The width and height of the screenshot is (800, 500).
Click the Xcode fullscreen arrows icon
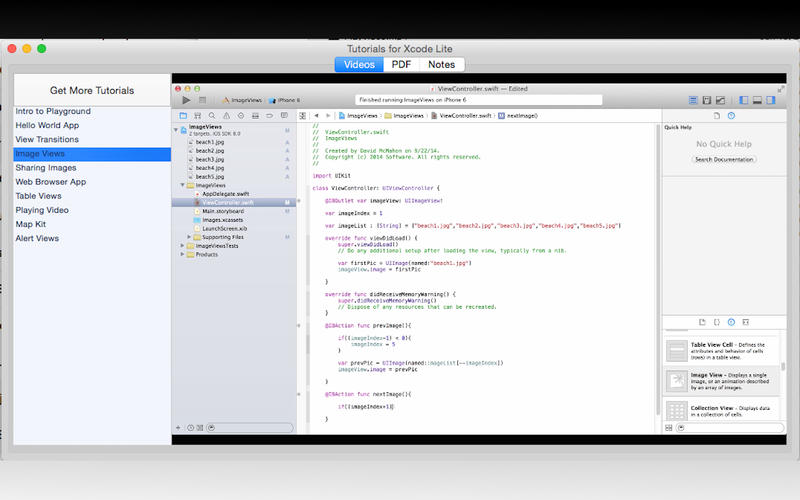click(781, 89)
